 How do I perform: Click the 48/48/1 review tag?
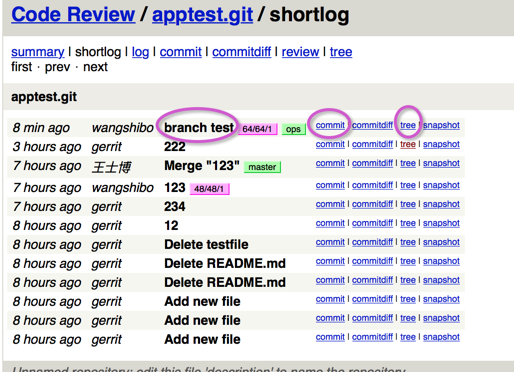click(x=210, y=189)
